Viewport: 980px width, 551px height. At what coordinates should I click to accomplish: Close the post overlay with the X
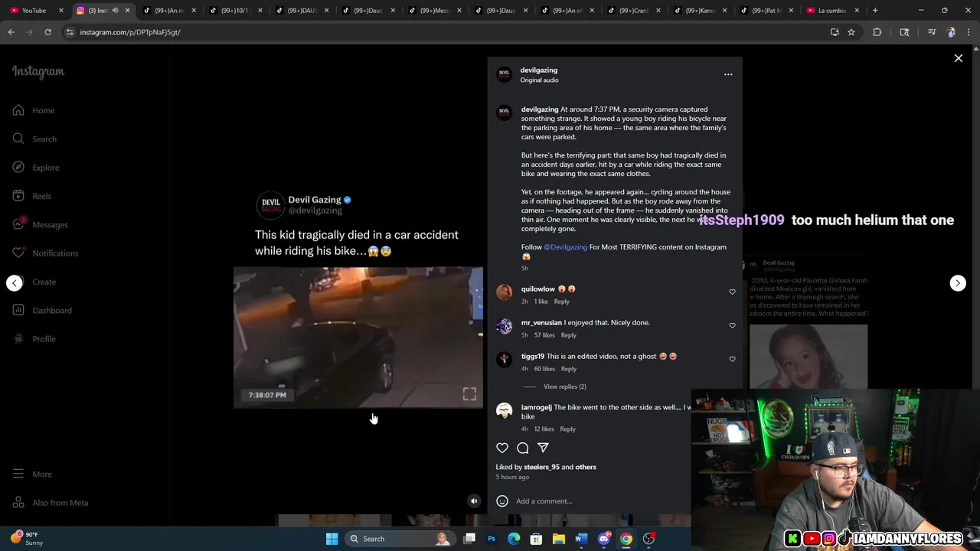(x=958, y=58)
